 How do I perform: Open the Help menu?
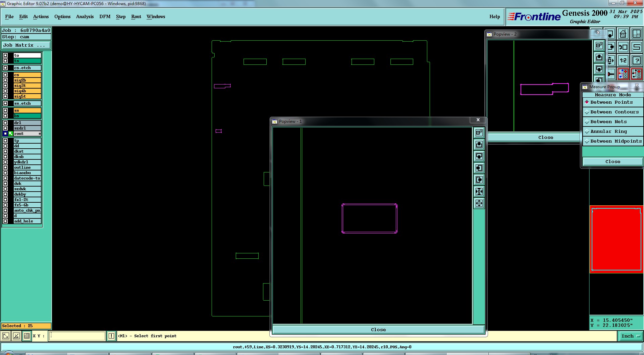pos(494,16)
